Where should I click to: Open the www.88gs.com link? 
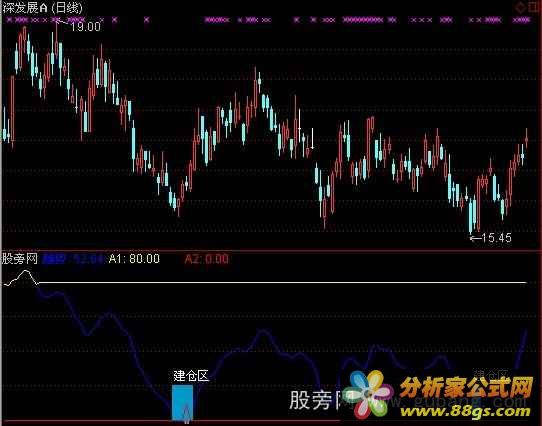point(466,411)
